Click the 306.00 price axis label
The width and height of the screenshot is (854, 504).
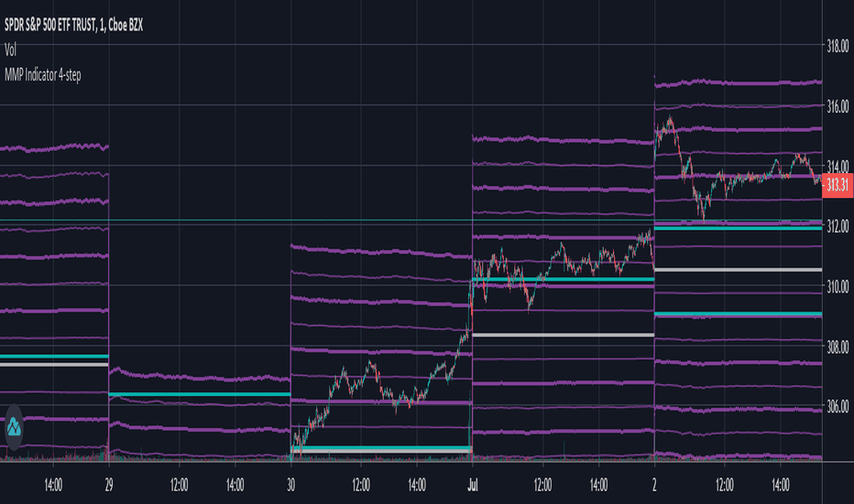pos(838,407)
